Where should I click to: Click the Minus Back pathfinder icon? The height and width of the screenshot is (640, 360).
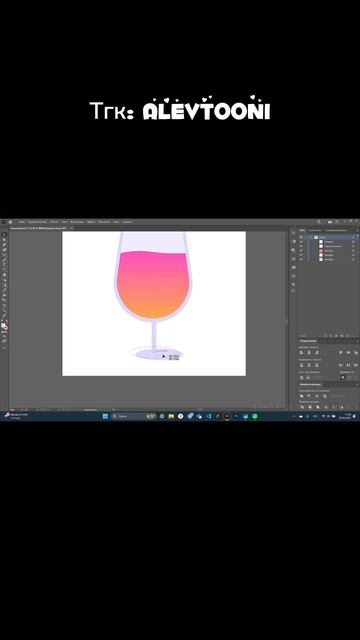[x=342, y=407]
